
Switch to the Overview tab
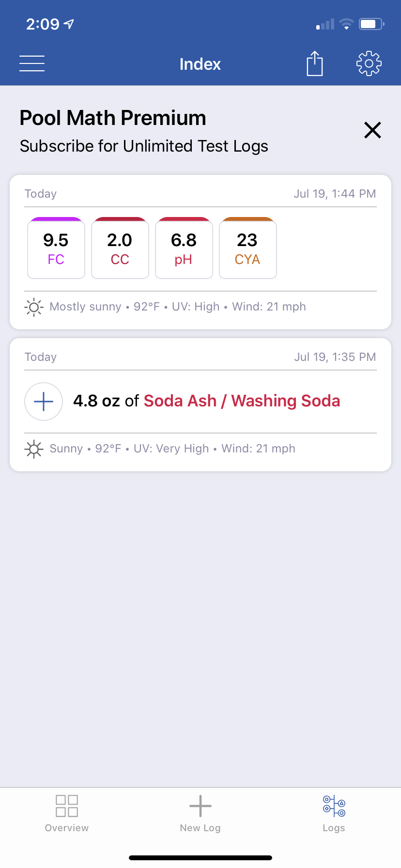pos(67,814)
